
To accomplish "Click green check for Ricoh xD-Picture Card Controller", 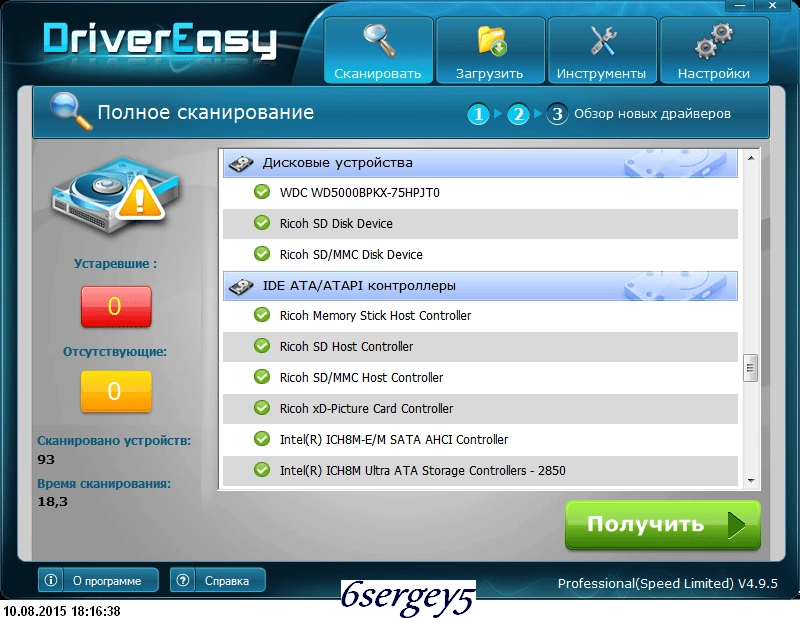I will 262,408.
